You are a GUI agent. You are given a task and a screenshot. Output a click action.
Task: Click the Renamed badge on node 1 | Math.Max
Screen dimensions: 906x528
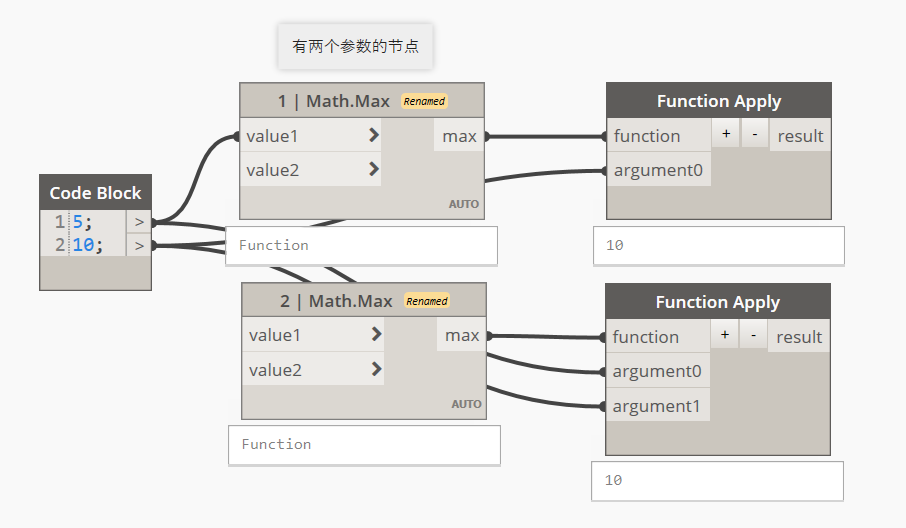point(424,101)
